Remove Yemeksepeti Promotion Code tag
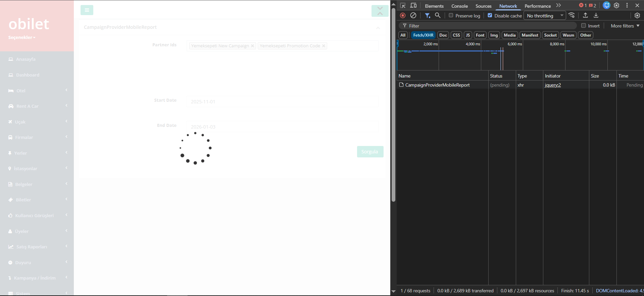This screenshot has width=644, height=296. [324, 46]
